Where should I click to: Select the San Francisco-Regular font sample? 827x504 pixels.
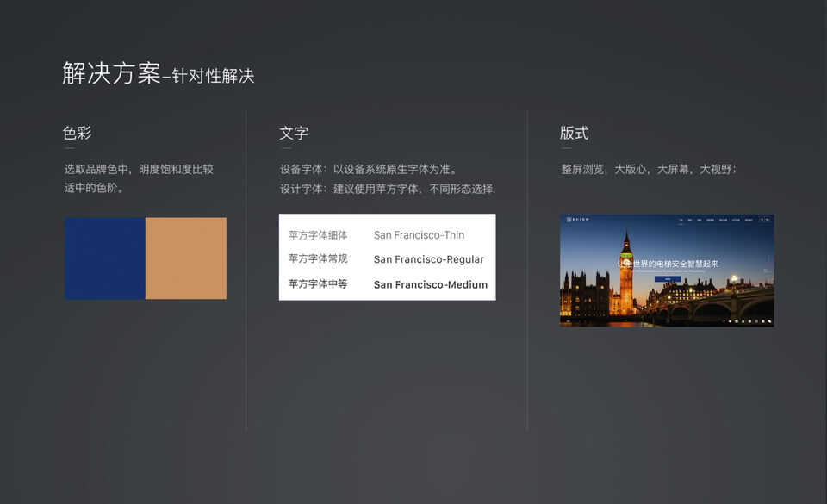pyautogui.click(x=428, y=259)
